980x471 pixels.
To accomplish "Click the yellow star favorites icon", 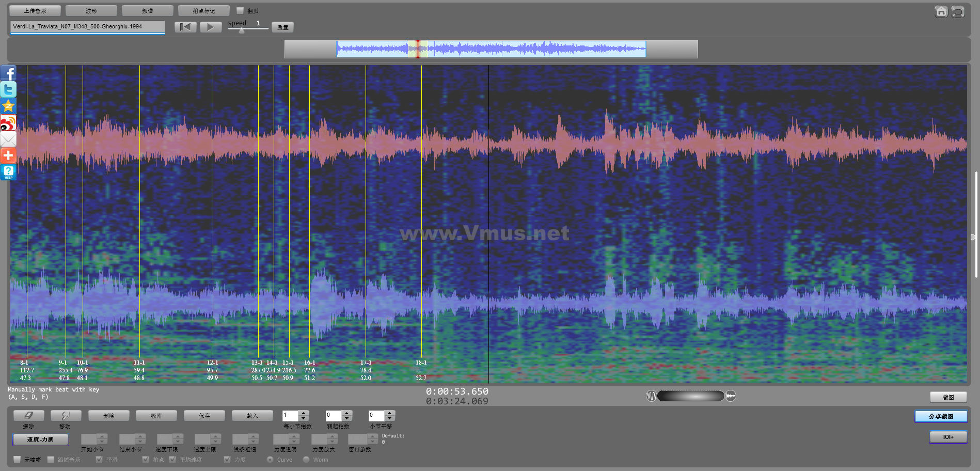I will [x=8, y=106].
